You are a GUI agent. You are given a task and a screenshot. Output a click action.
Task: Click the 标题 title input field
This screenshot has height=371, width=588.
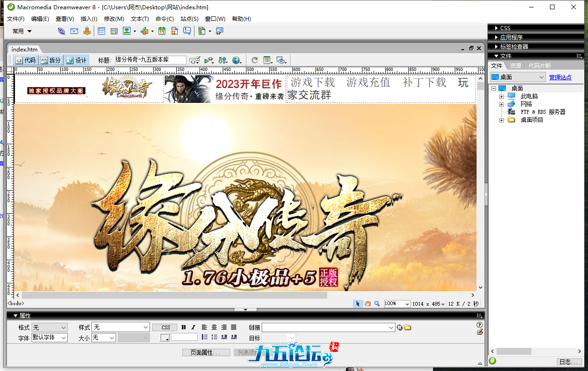151,60
